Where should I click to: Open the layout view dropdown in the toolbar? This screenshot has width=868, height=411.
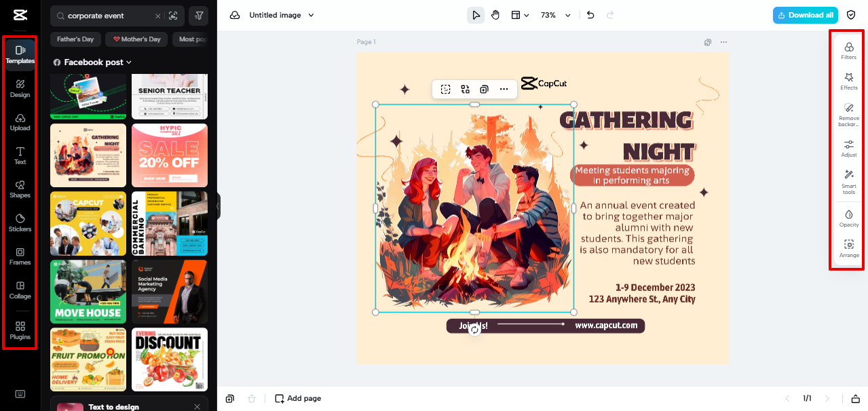[520, 14]
